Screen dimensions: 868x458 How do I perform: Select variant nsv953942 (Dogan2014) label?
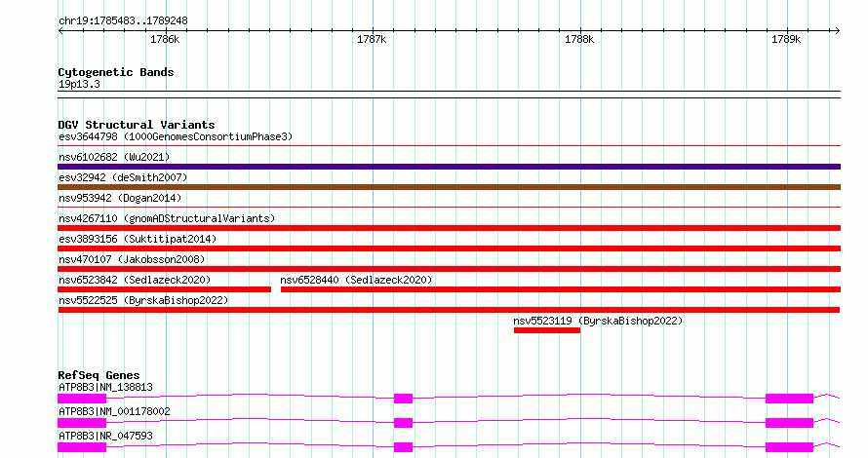pos(120,198)
